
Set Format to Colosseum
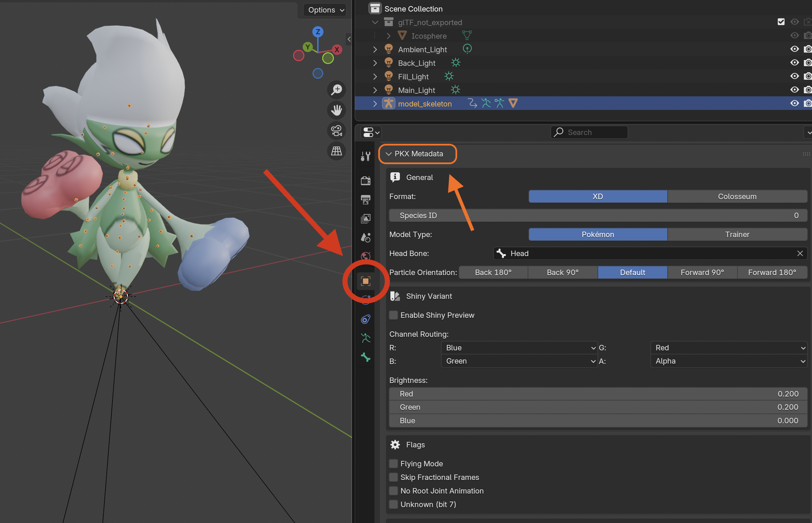[x=737, y=196]
